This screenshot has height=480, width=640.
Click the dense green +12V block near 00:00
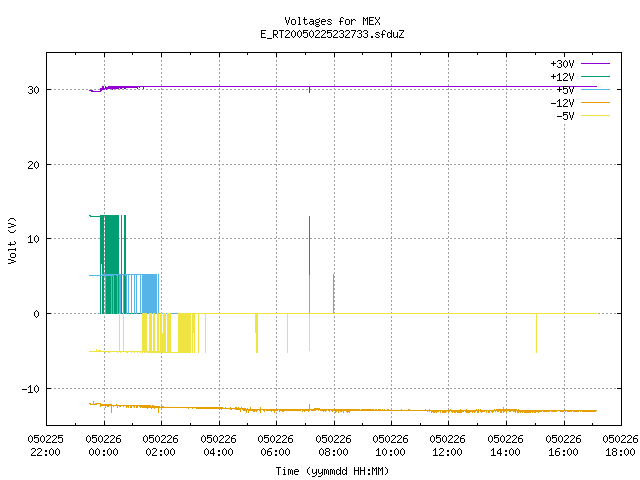coord(110,264)
